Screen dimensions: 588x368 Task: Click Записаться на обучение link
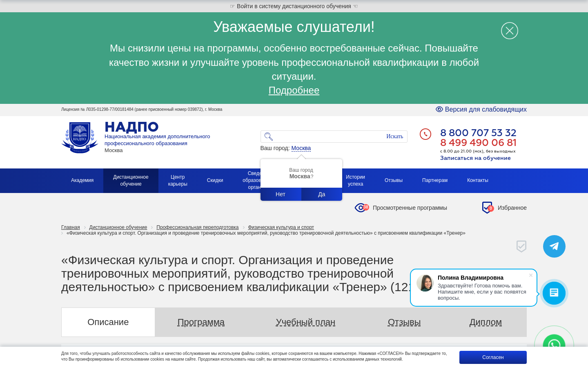point(475,158)
